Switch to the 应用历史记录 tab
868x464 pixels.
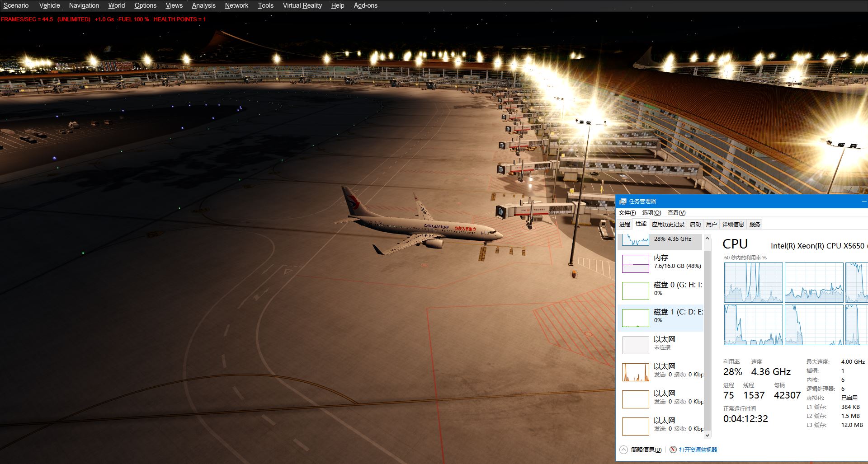[x=668, y=224]
